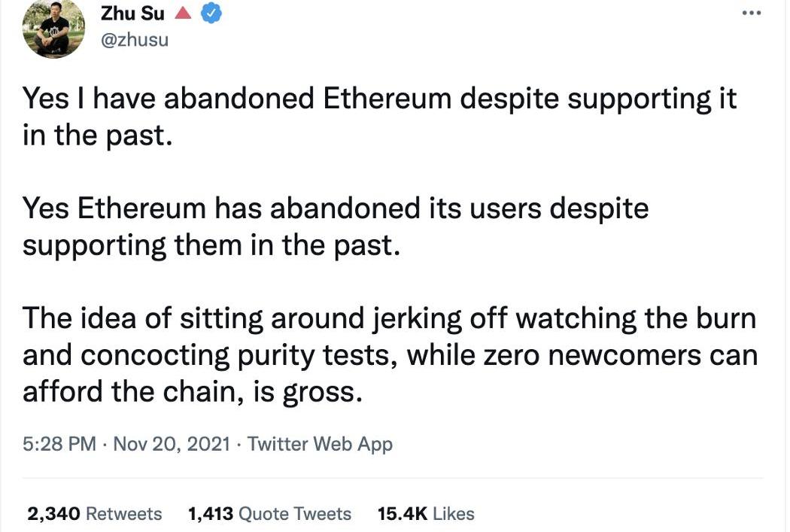
Task: Open Zhu Su's profile picture
Action: pyautogui.click(x=53, y=28)
